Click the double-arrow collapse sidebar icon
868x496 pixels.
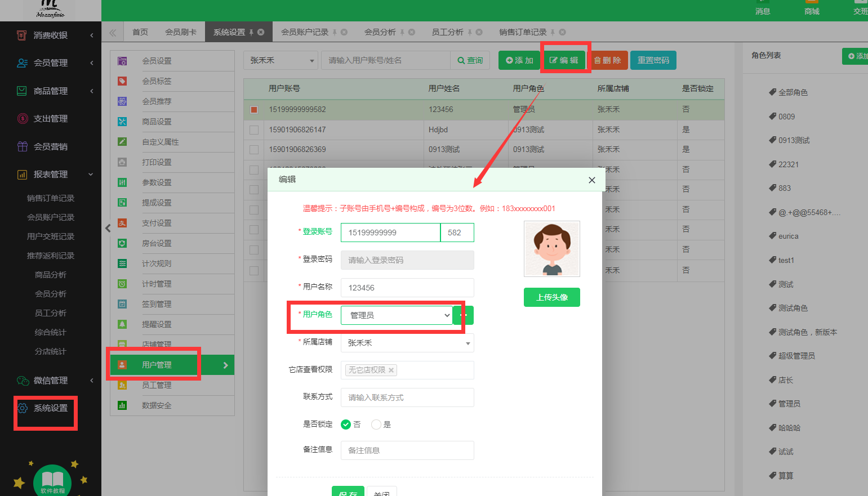(113, 33)
